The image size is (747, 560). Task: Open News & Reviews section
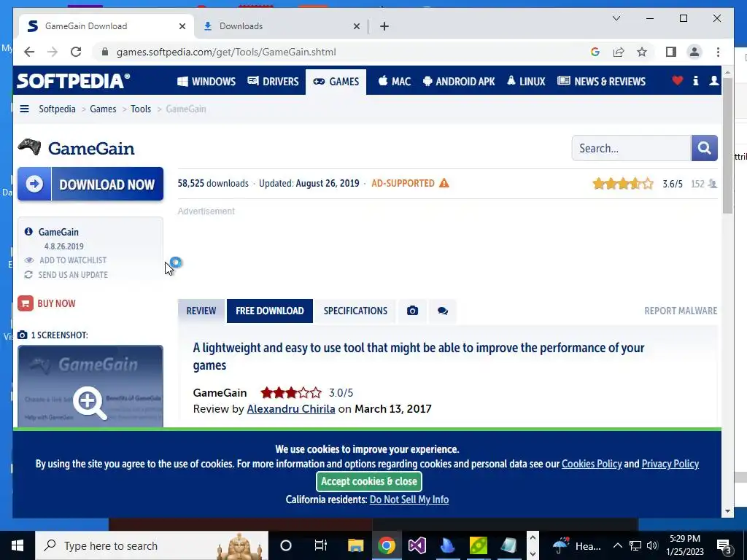(601, 82)
